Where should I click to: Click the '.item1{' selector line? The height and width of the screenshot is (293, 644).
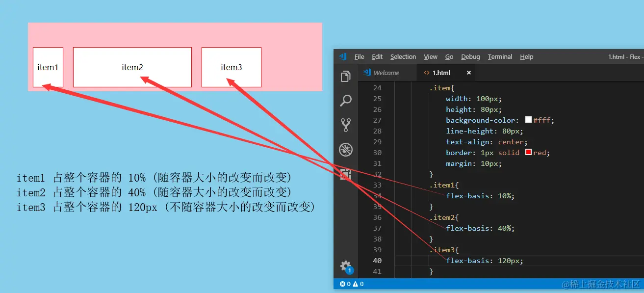(x=443, y=185)
